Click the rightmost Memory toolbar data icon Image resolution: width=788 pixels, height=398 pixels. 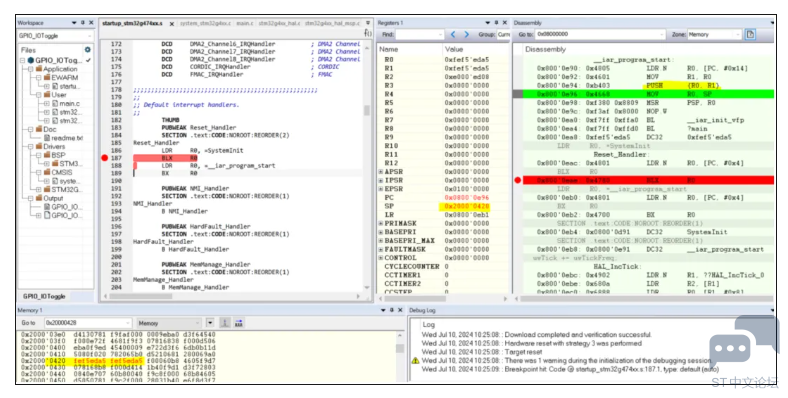pyautogui.click(x=239, y=323)
